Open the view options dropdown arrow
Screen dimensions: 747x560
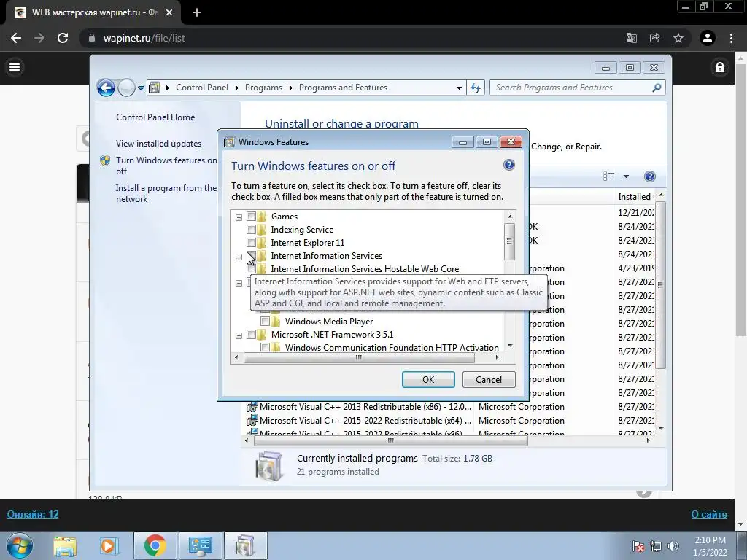tap(626, 176)
